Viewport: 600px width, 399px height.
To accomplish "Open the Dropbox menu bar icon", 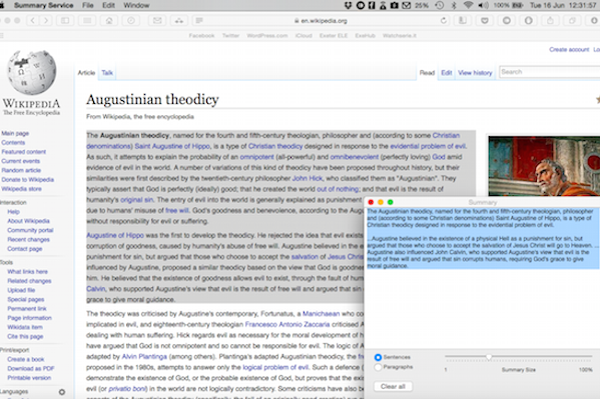I will pos(348,5).
